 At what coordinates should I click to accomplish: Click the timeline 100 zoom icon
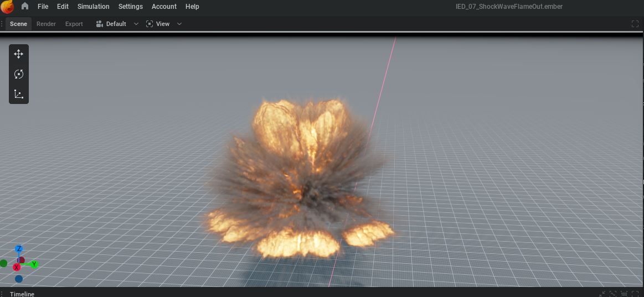tap(624, 294)
